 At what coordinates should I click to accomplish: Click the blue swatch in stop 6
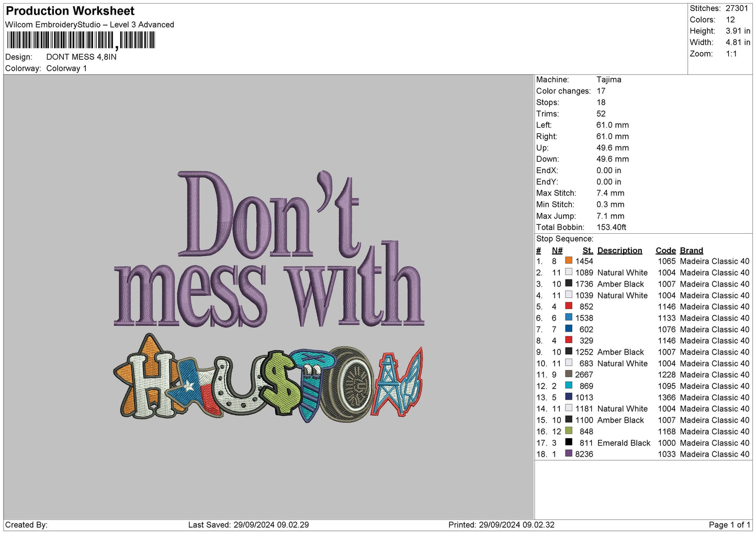pyautogui.click(x=569, y=317)
